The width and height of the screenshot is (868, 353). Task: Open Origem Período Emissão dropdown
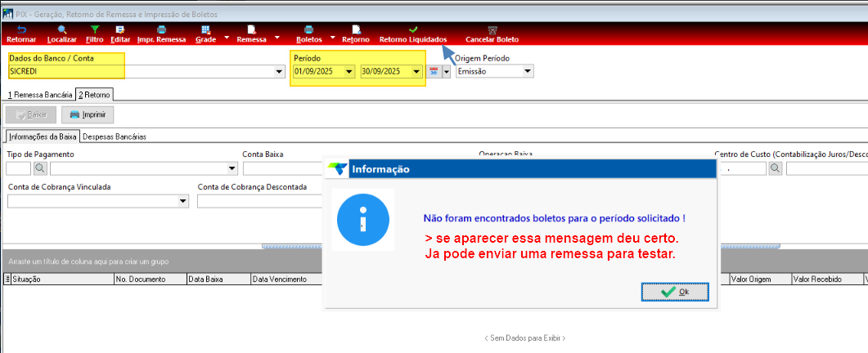[528, 71]
